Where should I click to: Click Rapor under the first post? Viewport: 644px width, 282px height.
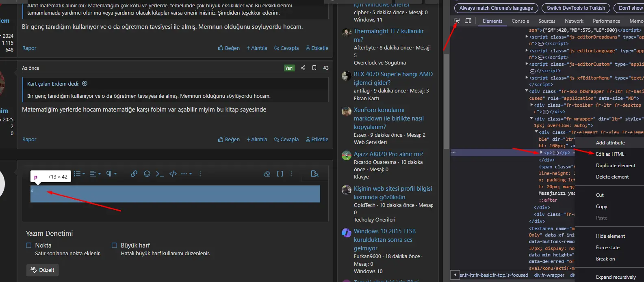29,48
